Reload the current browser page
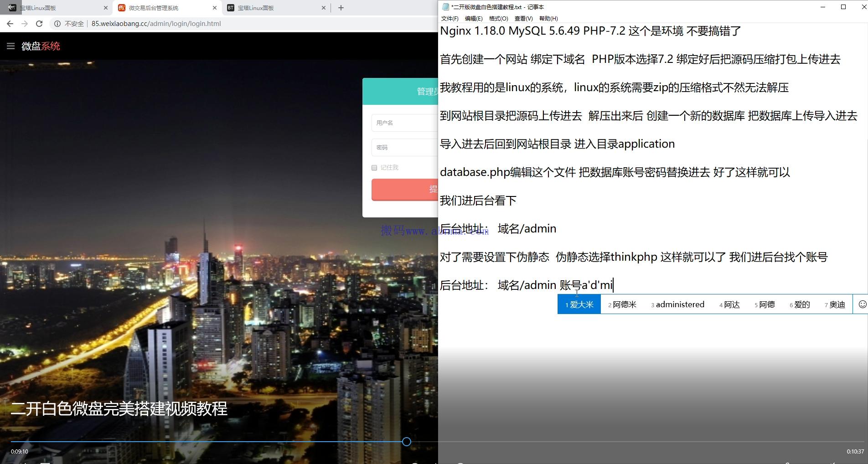This screenshot has height=464, width=868. [39, 24]
